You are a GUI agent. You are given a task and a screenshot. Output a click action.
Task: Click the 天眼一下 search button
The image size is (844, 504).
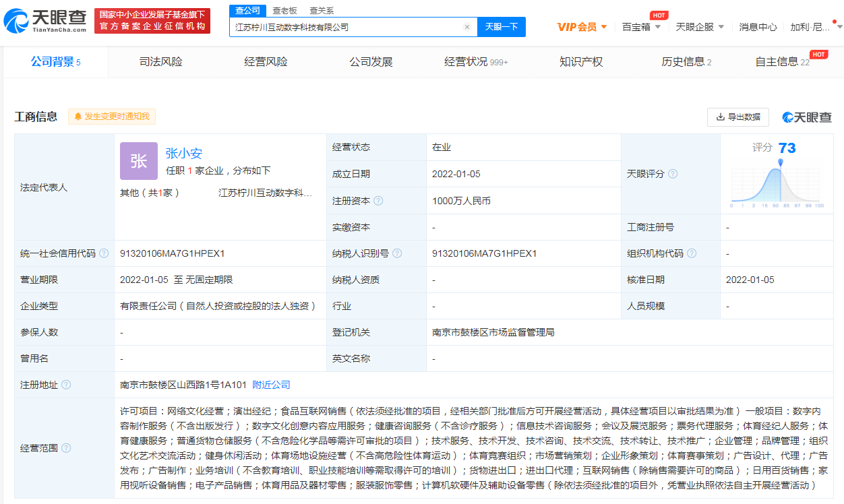point(502,27)
